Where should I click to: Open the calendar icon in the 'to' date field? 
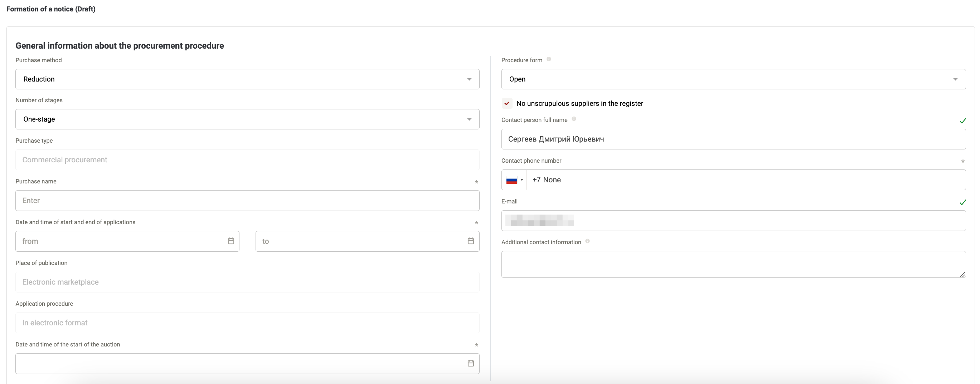tap(471, 241)
